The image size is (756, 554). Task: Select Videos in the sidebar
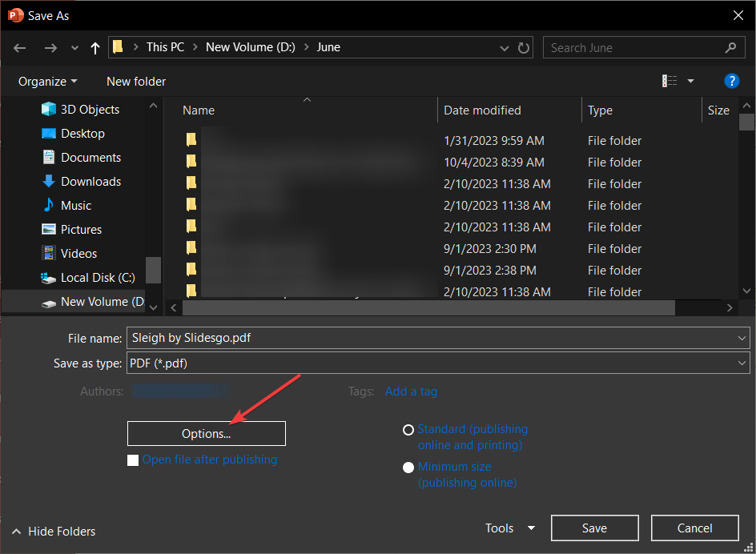(x=70, y=254)
